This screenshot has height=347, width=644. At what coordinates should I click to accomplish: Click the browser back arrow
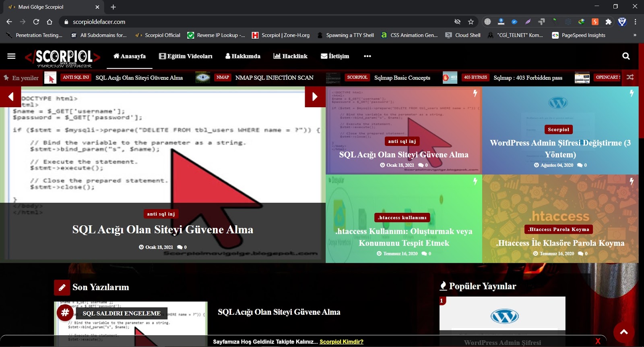click(9, 22)
